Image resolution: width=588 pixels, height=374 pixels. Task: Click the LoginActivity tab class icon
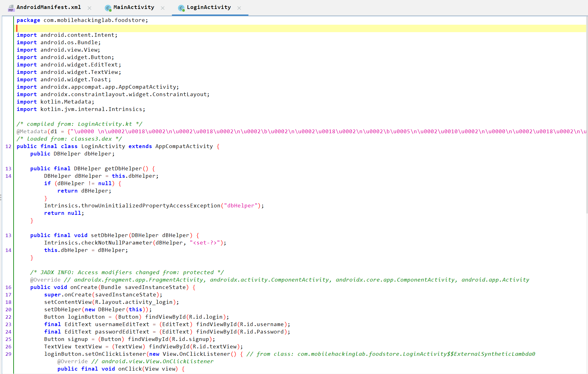pyautogui.click(x=181, y=8)
